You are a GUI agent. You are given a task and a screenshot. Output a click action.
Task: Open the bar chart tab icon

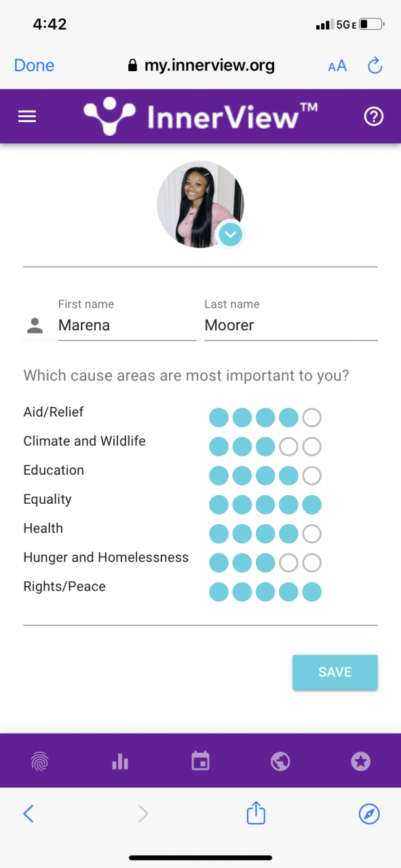[x=120, y=762]
